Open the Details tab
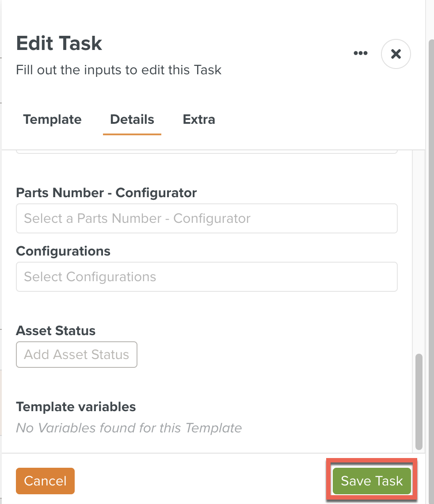The image size is (434, 504). [x=132, y=119]
